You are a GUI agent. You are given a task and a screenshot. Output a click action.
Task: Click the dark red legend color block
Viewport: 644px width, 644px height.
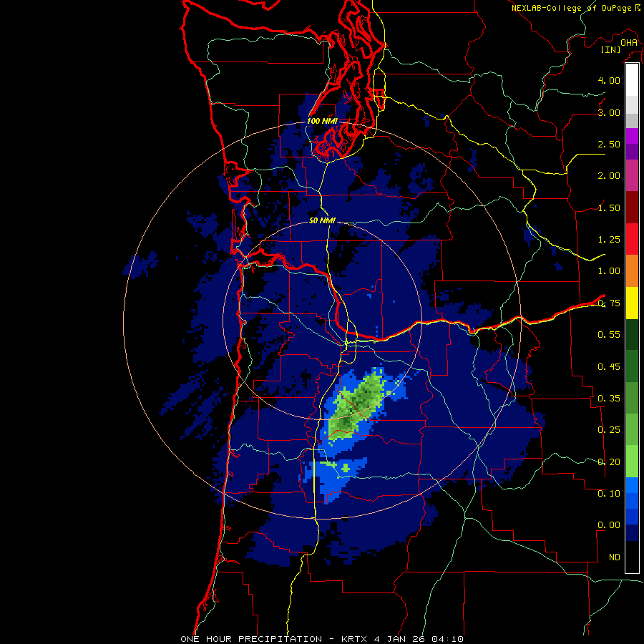(632, 208)
